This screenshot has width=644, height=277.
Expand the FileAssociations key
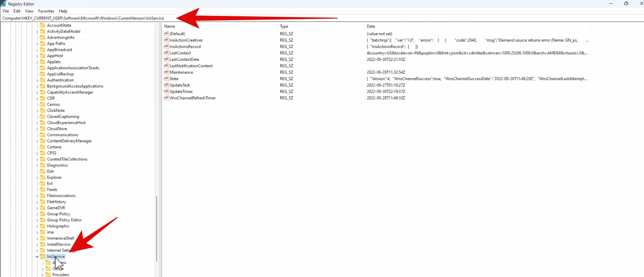pos(37,196)
